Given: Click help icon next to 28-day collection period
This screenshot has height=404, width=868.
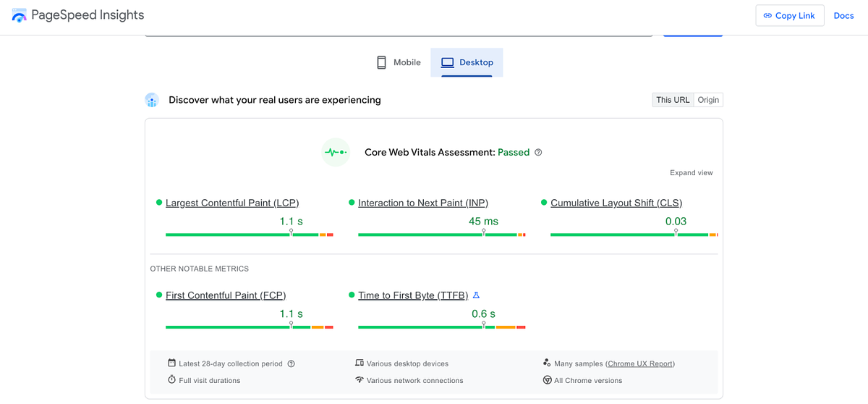Looking at the screenshot, I should click(291, 364).
